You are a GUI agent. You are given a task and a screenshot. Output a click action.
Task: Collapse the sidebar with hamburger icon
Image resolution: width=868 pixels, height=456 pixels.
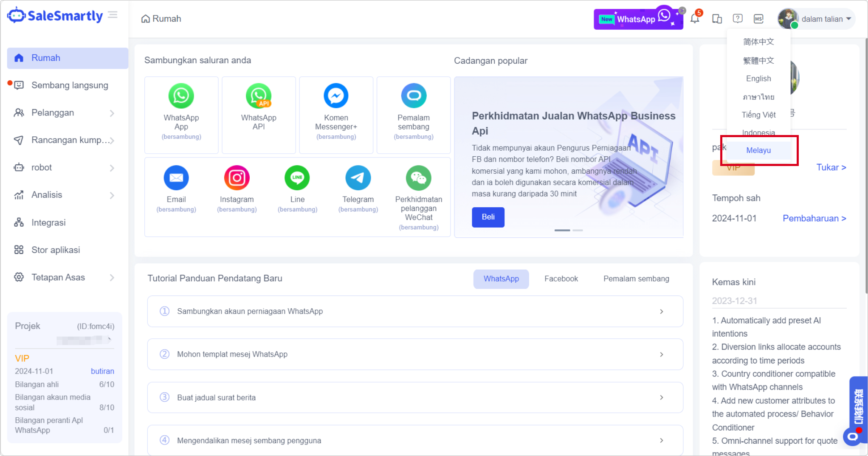(113, 15)
